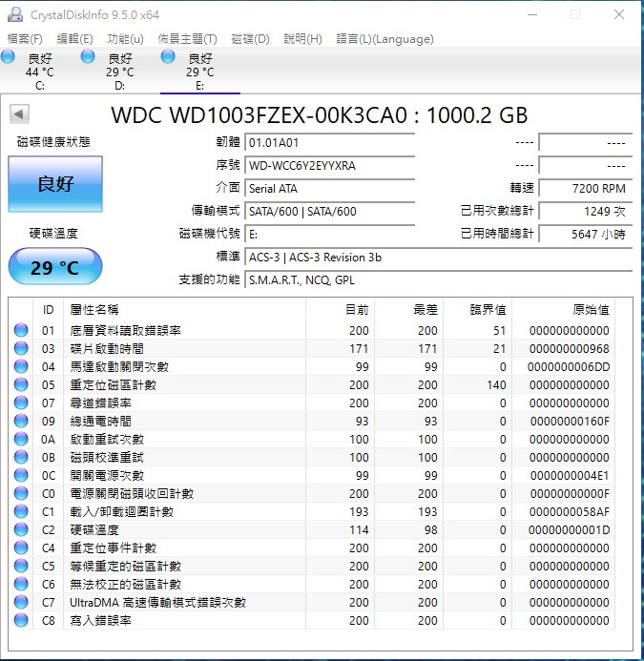Image resolution: width=644 pixels, height=661 pixels.
Task: Click the 臨界值 column header
Action: [x=477, y=310]
